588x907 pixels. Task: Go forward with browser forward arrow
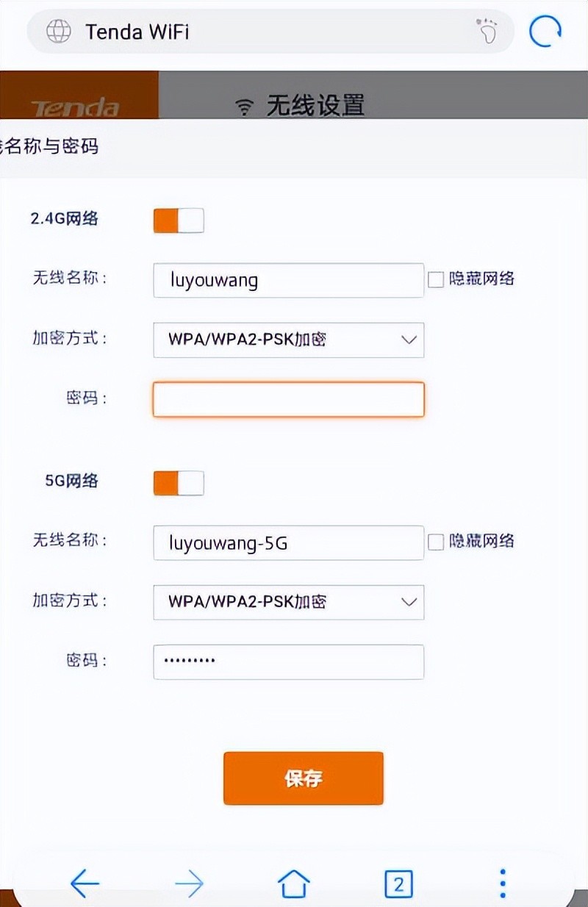189,883
